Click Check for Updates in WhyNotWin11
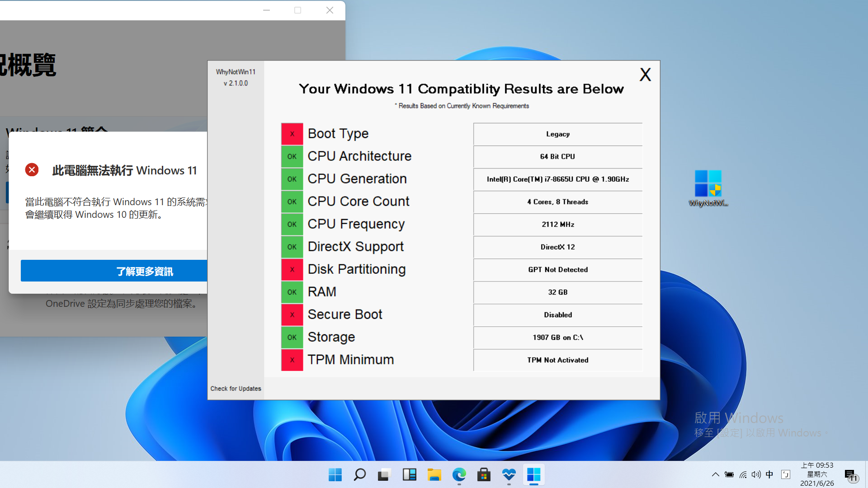The image size is (868, 488). point(236,389)
